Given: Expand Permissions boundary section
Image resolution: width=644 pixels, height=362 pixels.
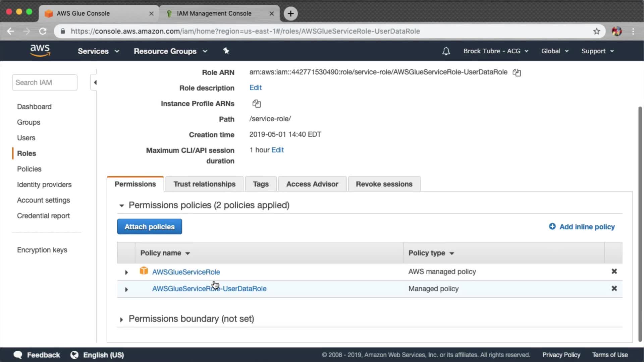Looking at the screenshot, I should pos(121,320).
